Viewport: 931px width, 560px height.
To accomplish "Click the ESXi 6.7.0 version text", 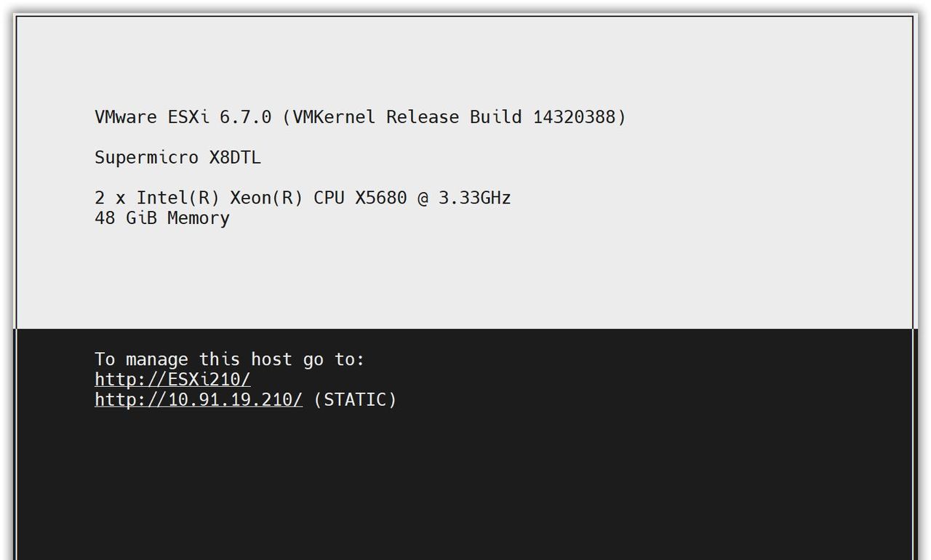I will pos(220,117).
